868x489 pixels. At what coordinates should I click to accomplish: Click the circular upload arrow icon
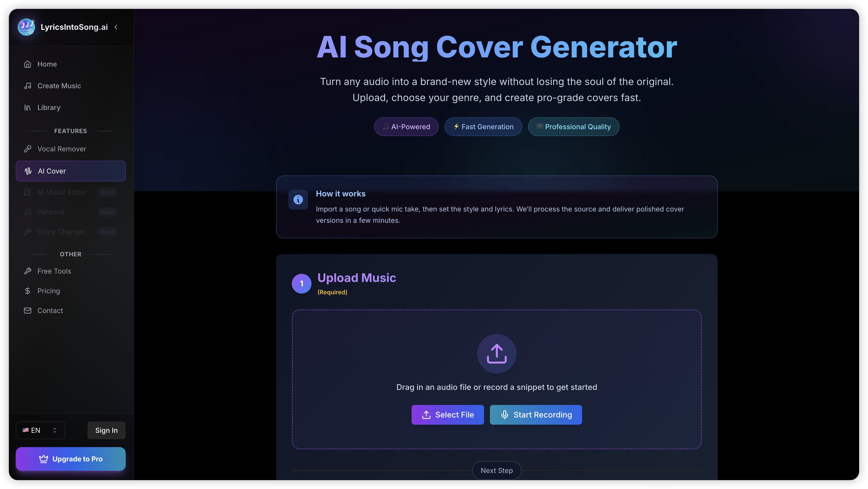point(496,353)
